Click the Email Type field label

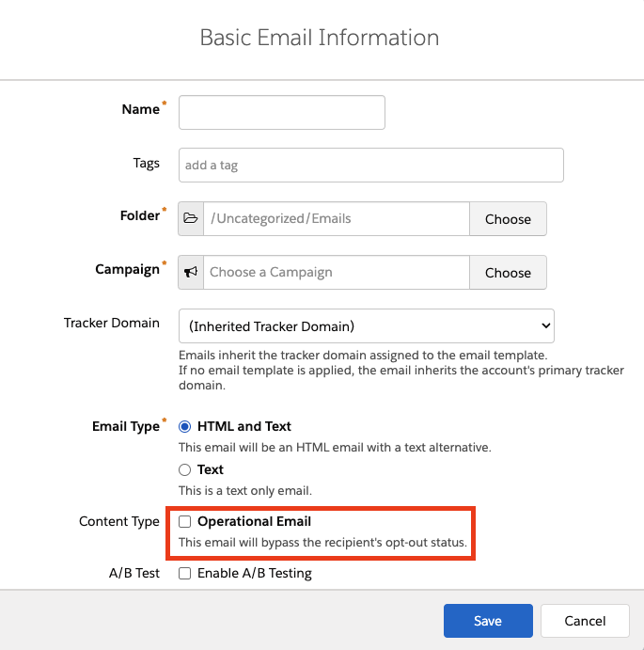(126, 426)
